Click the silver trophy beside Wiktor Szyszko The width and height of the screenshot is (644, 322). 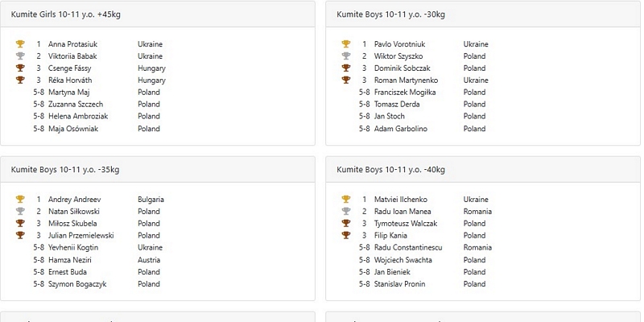pos(346,56)
